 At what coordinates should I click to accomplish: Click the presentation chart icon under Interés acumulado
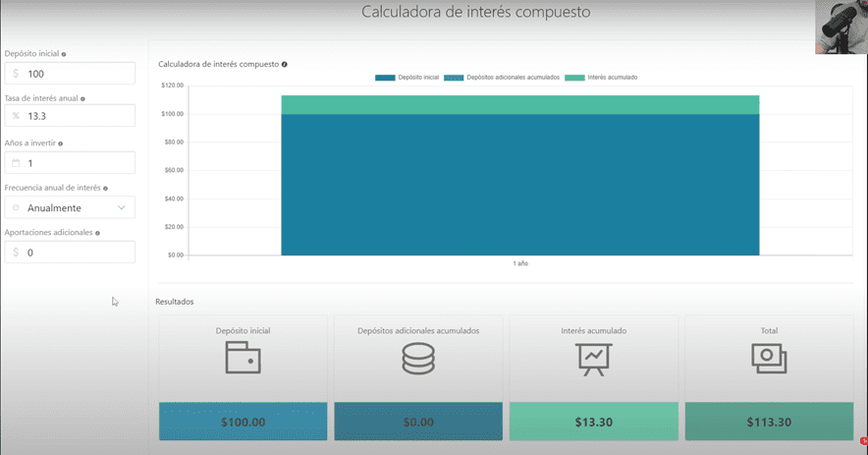(593, 360)
